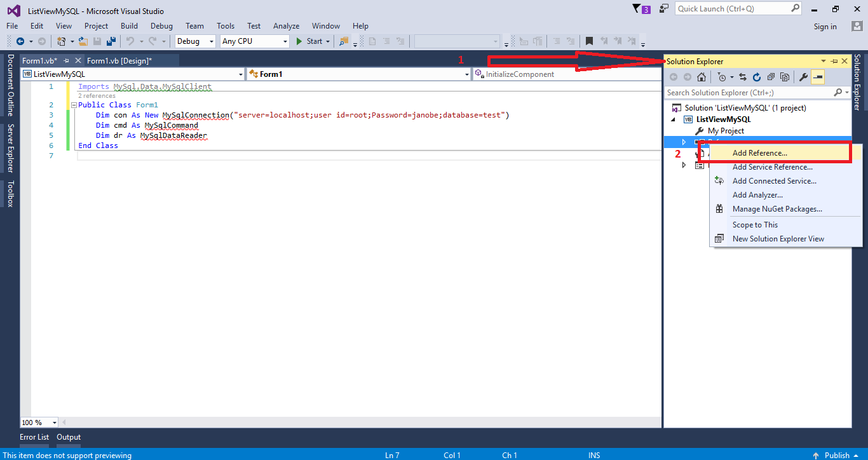The width and height of the screenshot is (868, 460).
Task: Expand the References node arrow
Action: (x=684, y=142)
